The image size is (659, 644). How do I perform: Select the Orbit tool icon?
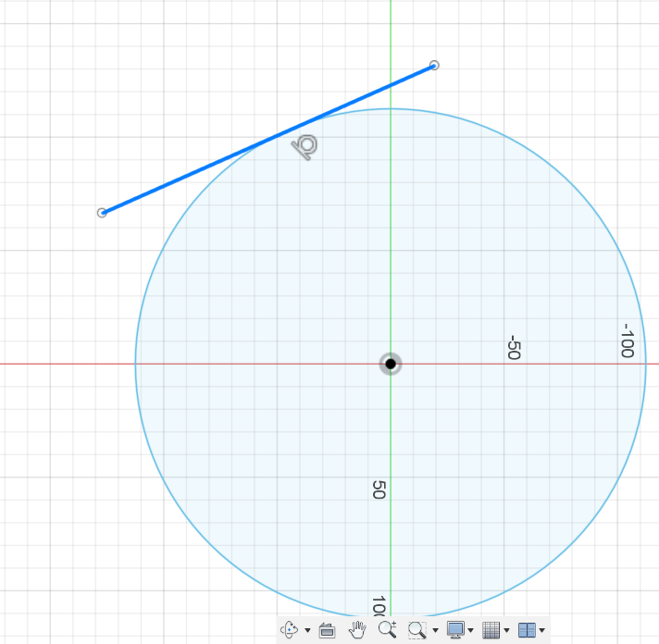tap(289, 630)
